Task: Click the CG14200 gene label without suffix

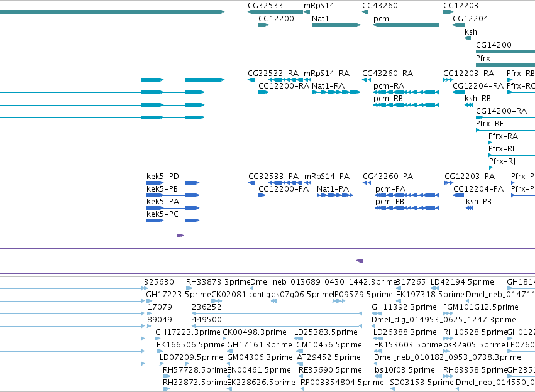Action: pyautogui.click(x=494, y=45)
